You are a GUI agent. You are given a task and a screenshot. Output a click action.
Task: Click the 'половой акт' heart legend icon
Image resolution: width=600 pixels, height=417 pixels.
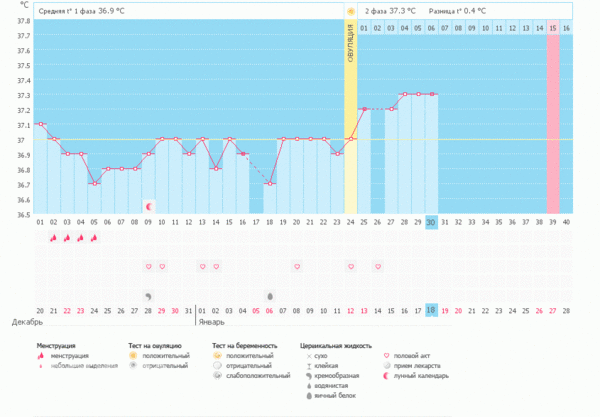click(387, 355)
